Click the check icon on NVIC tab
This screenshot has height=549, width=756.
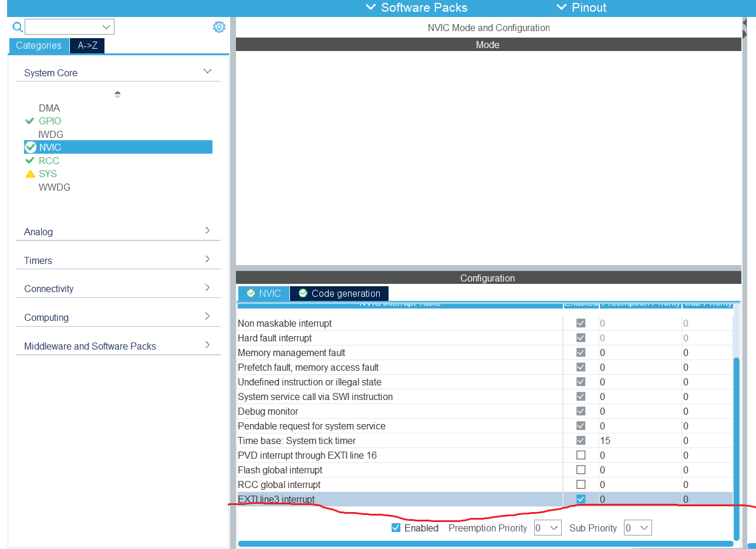point(251,293)
